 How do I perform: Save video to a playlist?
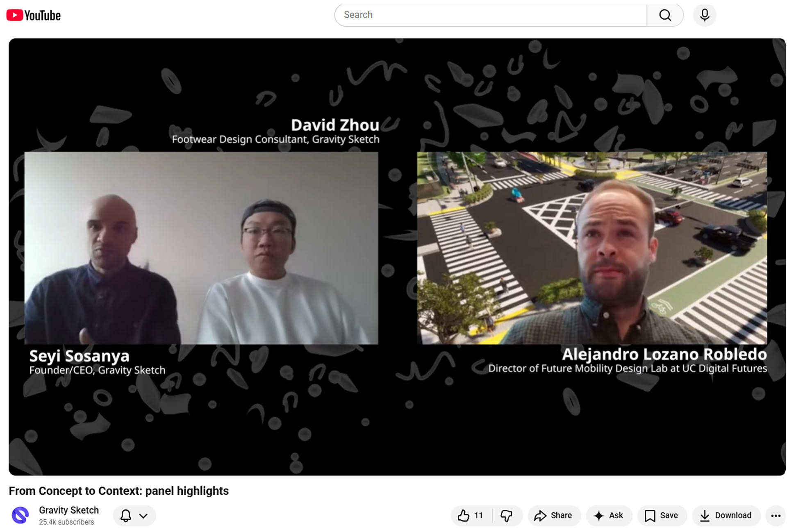pyautogui.click(x=662, y=515)
